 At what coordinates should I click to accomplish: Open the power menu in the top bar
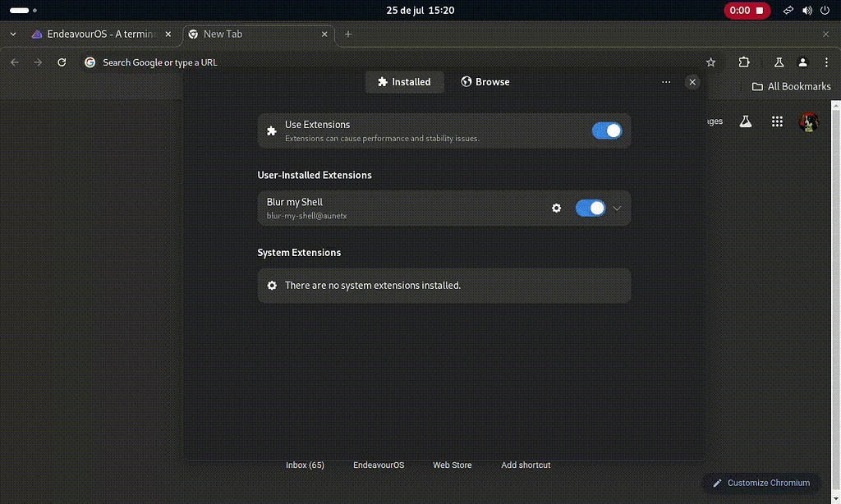tap(825, 10)
